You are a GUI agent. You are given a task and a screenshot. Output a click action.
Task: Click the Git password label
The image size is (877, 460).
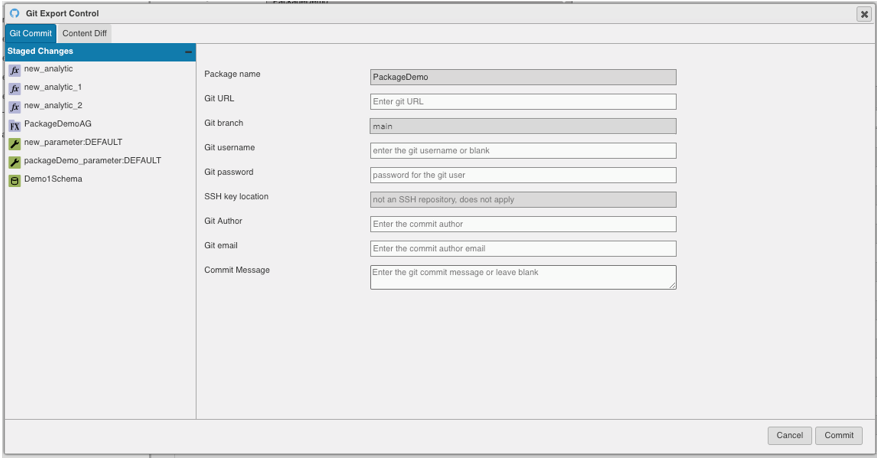point(229,172)
